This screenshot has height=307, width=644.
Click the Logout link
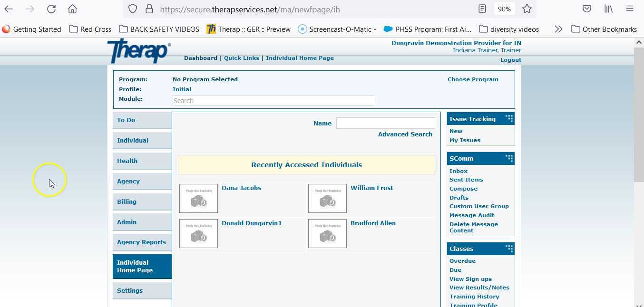pyautogui.click(x=510, y=59)
